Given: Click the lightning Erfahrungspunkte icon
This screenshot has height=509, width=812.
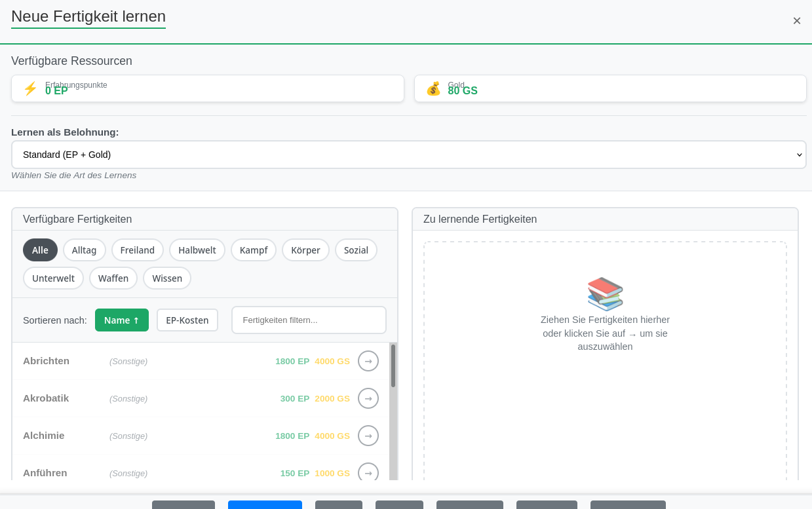Looking at the screenshot, I should coord(30,88).
